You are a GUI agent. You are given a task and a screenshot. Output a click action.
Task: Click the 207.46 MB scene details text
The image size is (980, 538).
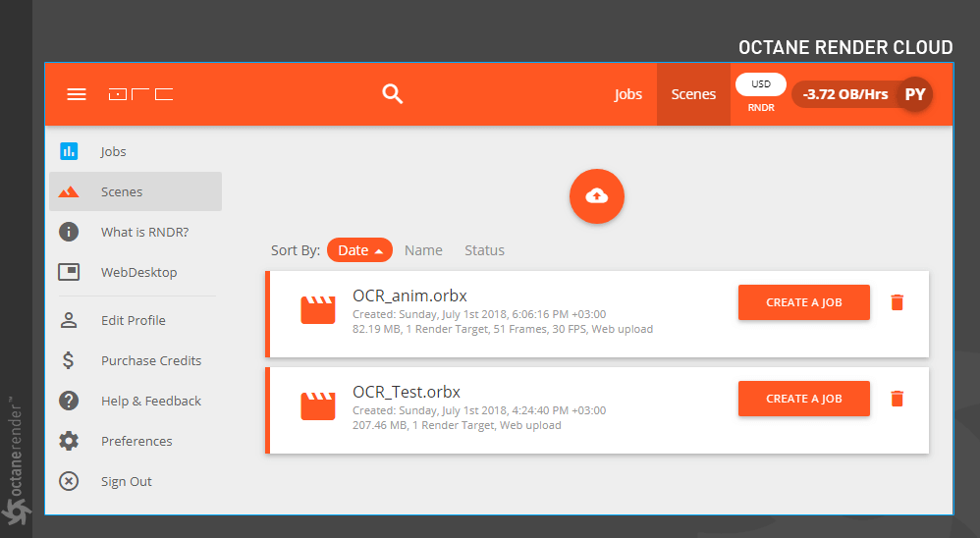[457, 425]
